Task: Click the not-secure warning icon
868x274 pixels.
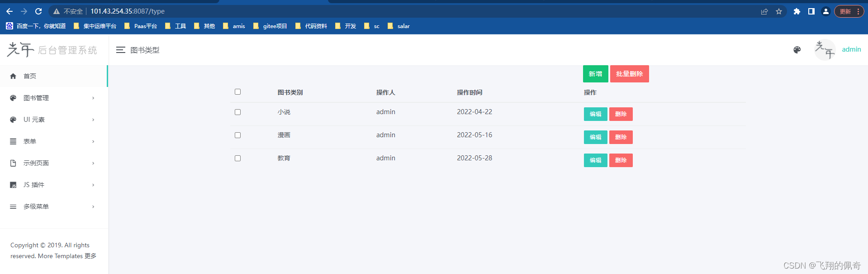Action: coord(57,11)
